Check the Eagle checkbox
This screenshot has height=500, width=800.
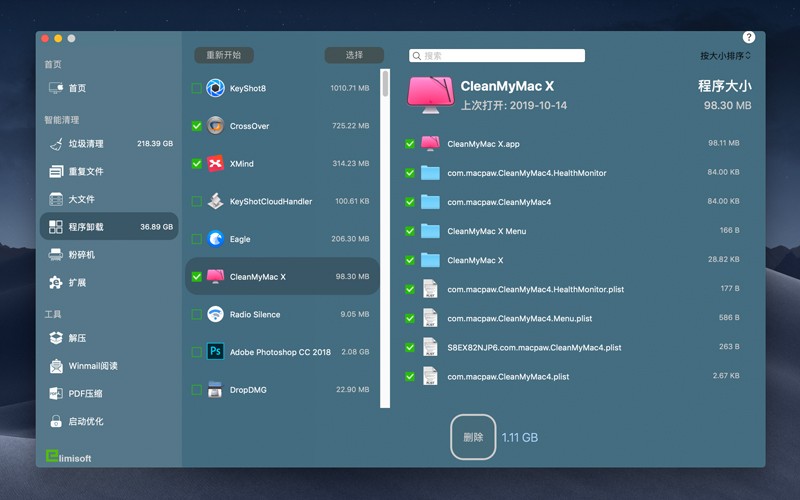(196, 239)
